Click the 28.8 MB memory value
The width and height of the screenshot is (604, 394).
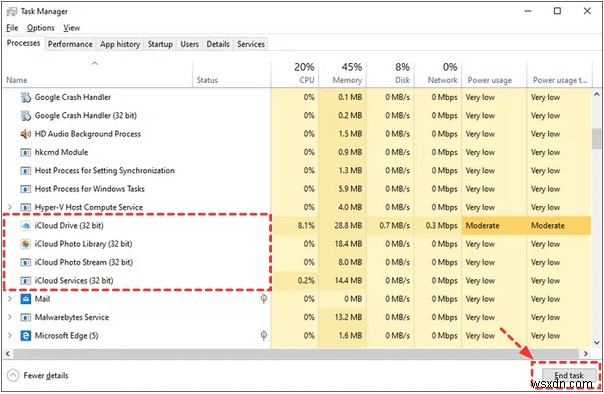(348, 226)
